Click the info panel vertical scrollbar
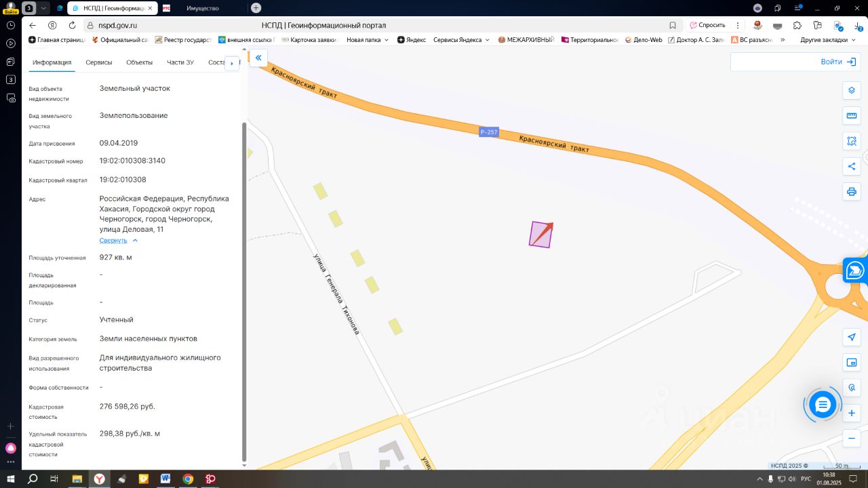 245,291
